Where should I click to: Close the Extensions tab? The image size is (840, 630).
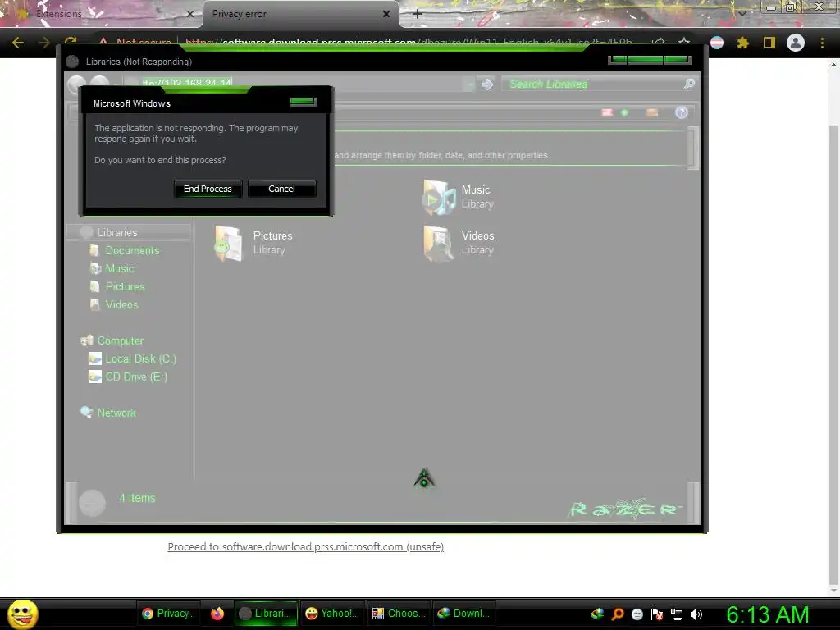[x=189, y=14]
